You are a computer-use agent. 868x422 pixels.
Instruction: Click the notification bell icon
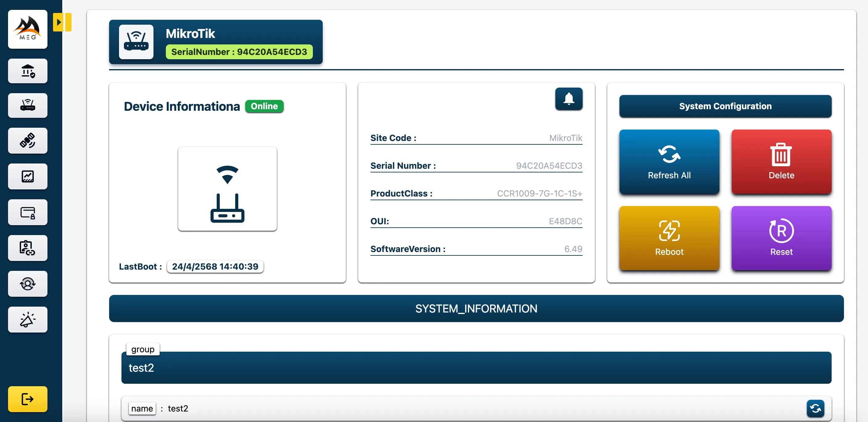pos(568,99)
